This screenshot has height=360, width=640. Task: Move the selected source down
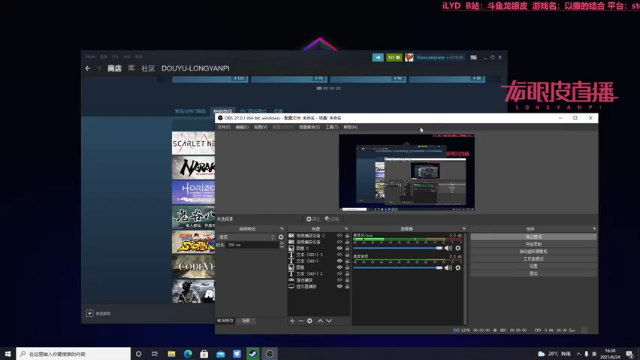click(329, 321)
